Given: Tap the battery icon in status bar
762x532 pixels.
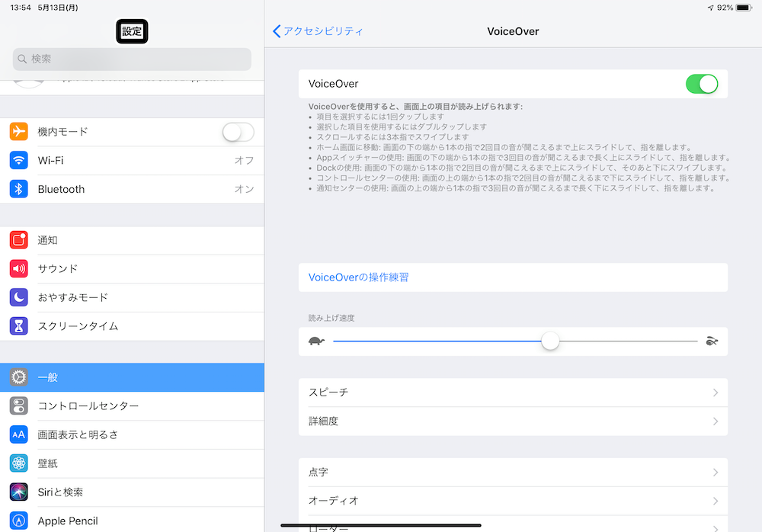Looking at the screenshot, I should [744, 8].
